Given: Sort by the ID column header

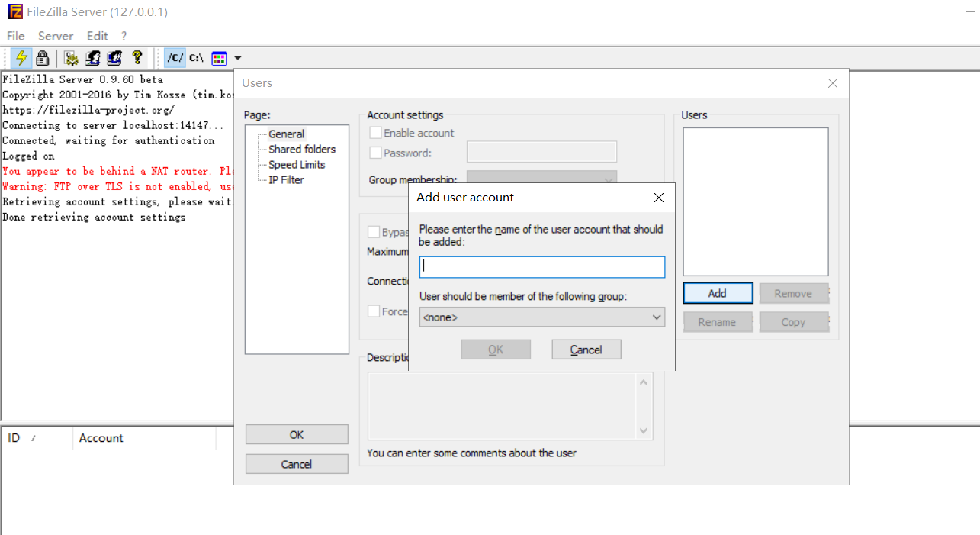Looking at the screenshot, I should click(x=37, y=438).
